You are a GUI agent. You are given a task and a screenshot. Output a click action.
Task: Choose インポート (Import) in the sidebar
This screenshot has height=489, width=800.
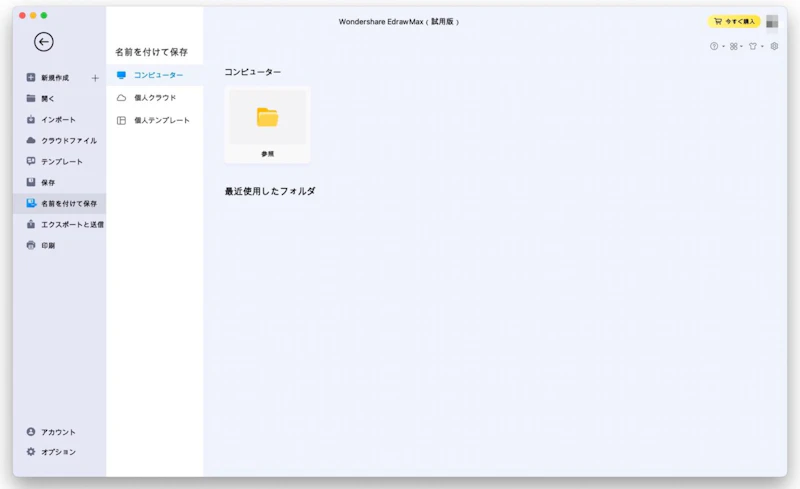(59, 119)
